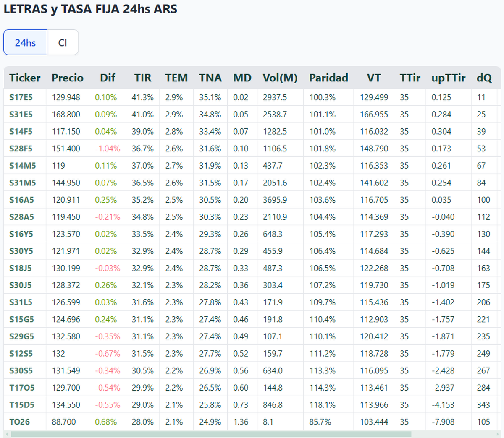Sort by the Precio column header
This screenshot has width=504, height=438.
click(68, 78)
